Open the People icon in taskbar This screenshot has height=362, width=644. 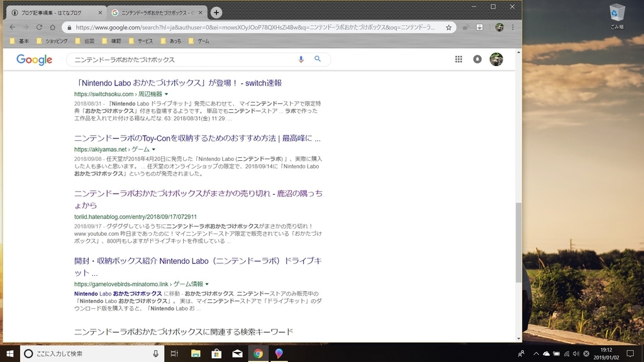[521, 353]
